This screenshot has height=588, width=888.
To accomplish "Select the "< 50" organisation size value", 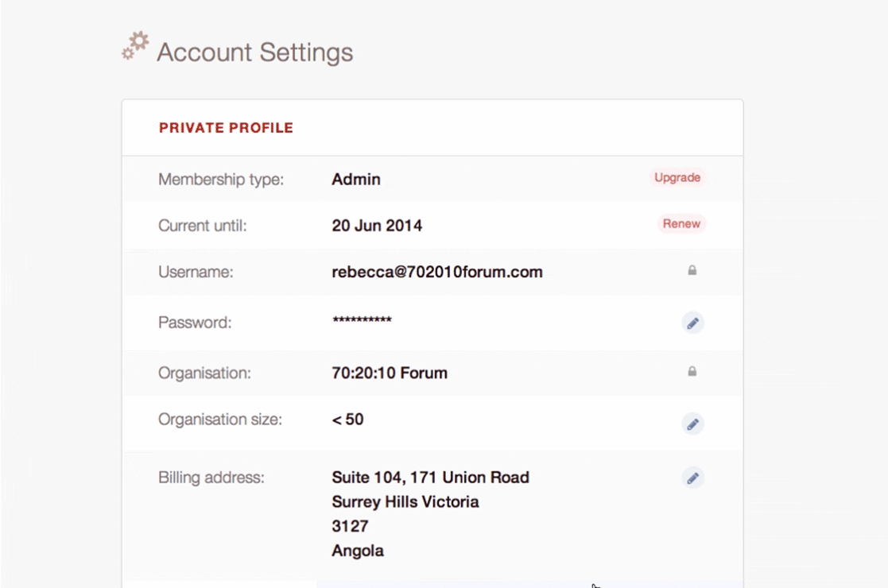I will click(x=348, y=420).
